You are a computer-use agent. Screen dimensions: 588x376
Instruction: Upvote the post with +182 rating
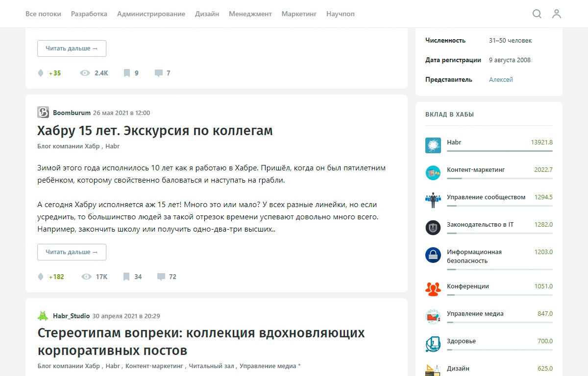tap(40, 277)
